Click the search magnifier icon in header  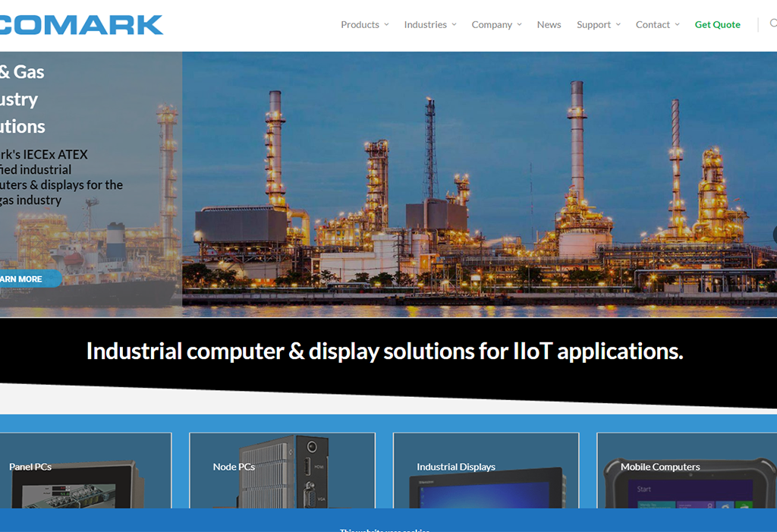click(x=772, y=24)
